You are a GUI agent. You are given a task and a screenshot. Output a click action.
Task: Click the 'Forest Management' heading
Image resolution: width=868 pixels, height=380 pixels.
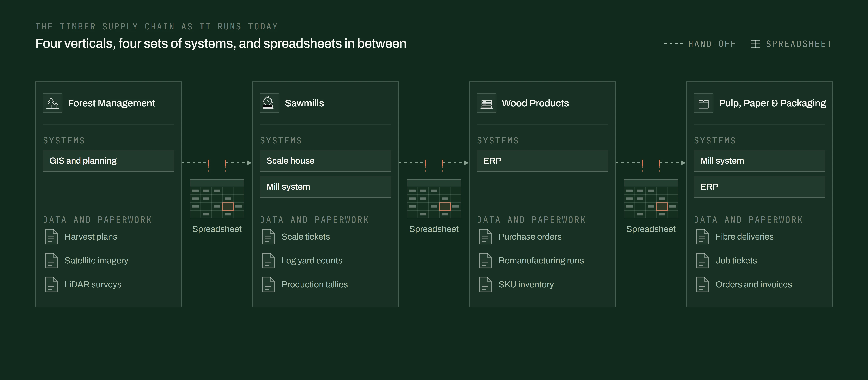[x=112, y=103]
